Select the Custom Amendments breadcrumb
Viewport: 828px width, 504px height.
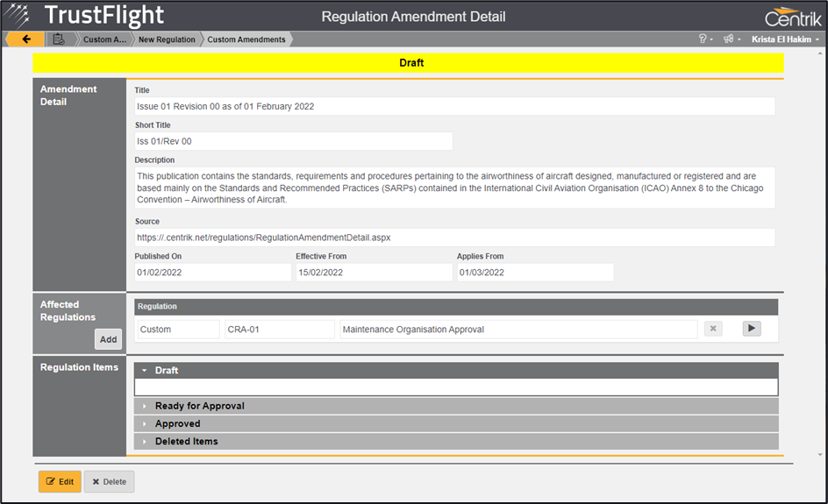(246, 39)
